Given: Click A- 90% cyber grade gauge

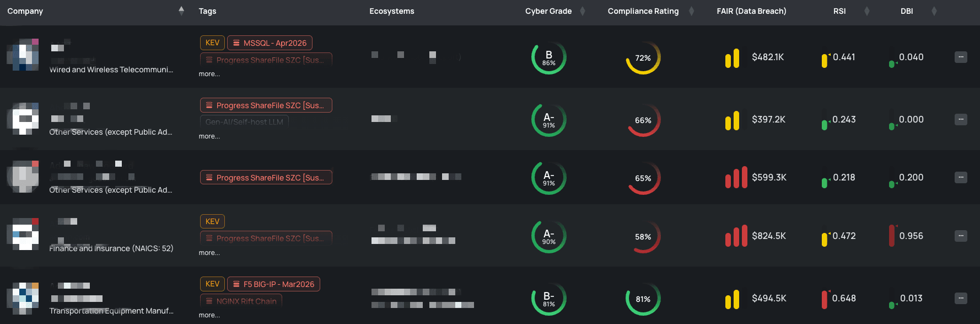Looking at the screenshot, I should point(548,236).
